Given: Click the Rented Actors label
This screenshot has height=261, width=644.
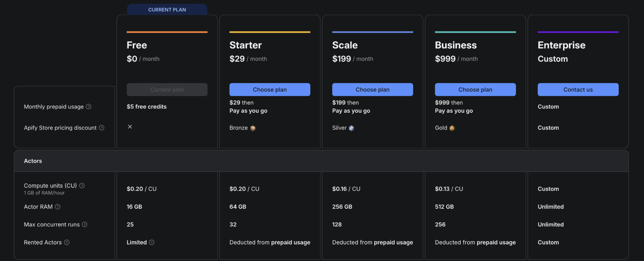Looking at the screenshot, I should (x=43, y=242).
